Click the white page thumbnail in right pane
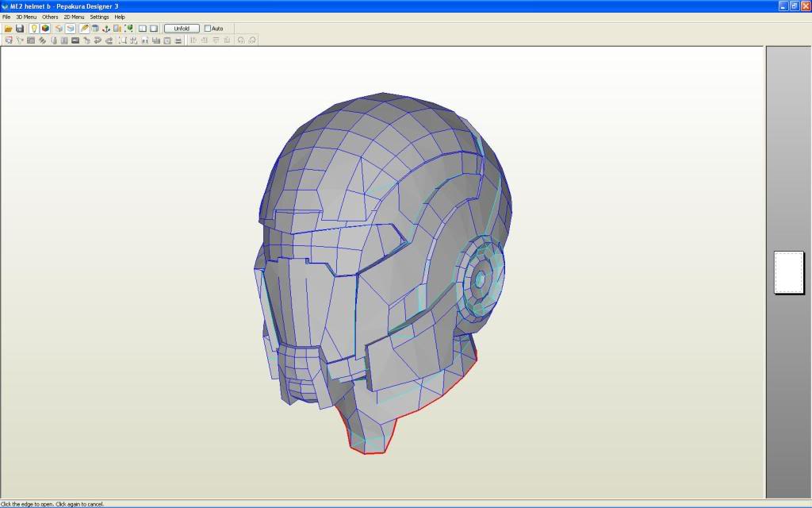 (789, 273)
